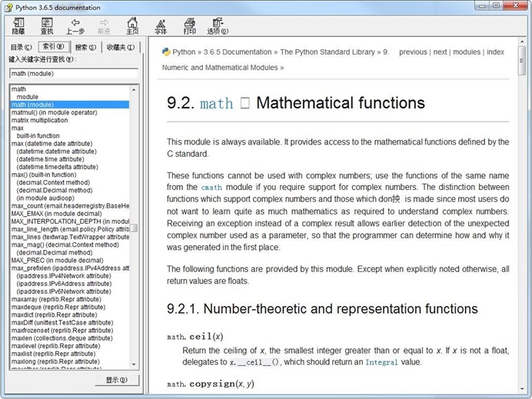This screenshot has height=399, width=532.
Task: Click the math link in the heading
Action: coord(217,103)
